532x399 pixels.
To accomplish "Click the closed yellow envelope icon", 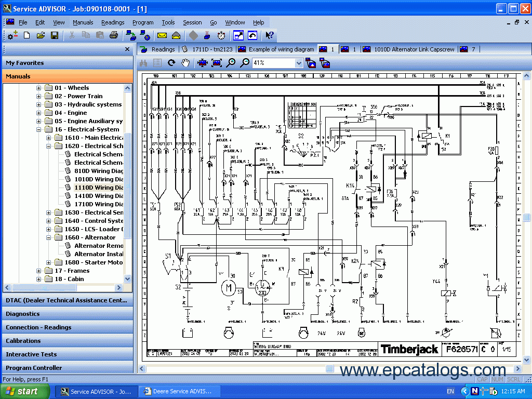I will tap(162, 35).
